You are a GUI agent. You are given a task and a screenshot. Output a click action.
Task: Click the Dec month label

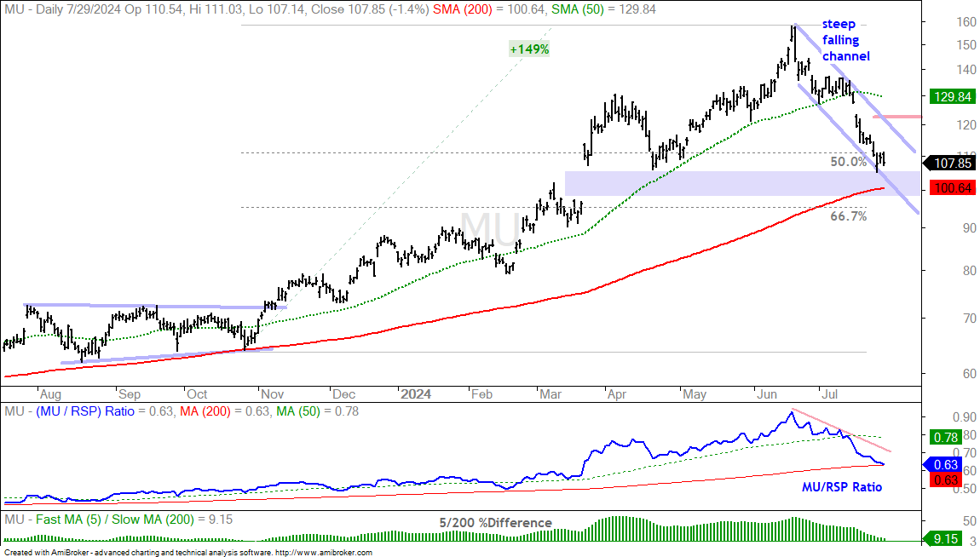(x=343, y=394)
